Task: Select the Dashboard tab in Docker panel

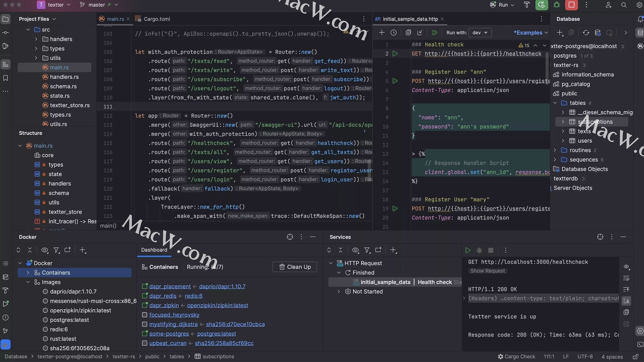Action: click(154, 250)
